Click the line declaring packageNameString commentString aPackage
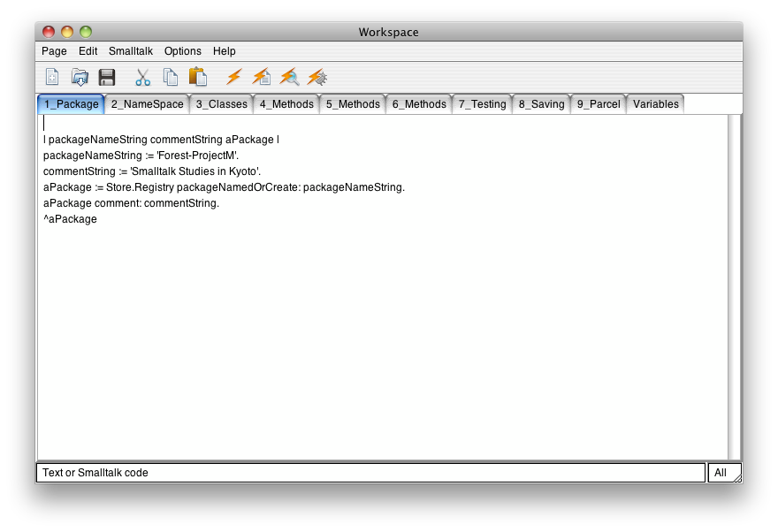Viewport: 778px width, 532px height. click(x=161, y=140)
